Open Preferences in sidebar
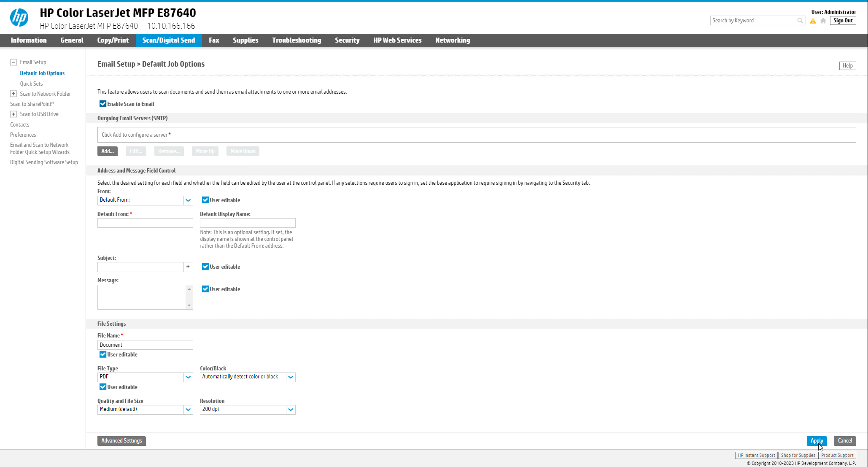 (23, 135)
